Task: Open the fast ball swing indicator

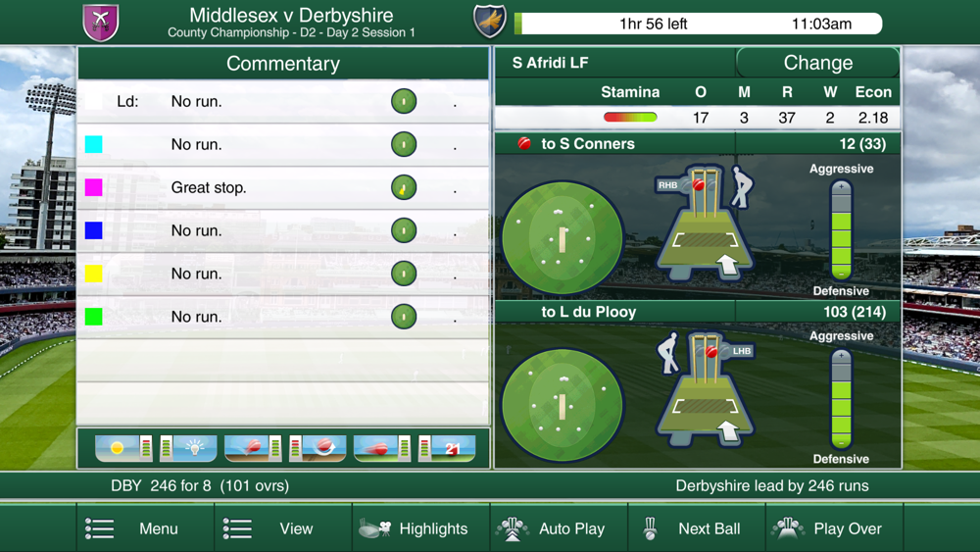Action: pyautogui.click(x=382, y=448)
